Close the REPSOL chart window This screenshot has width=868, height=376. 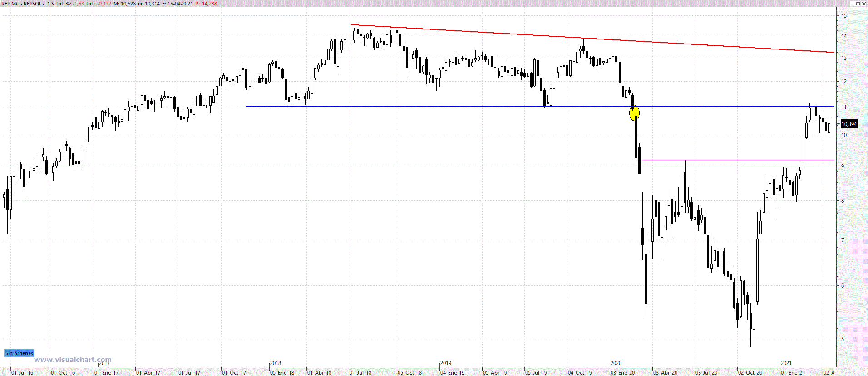tap(864, 4)
